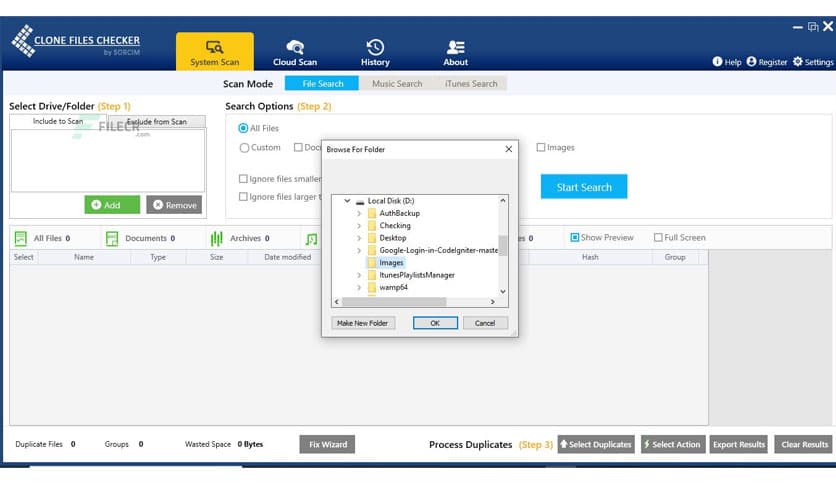Click the Cloud Scan cloud icon

295,47
